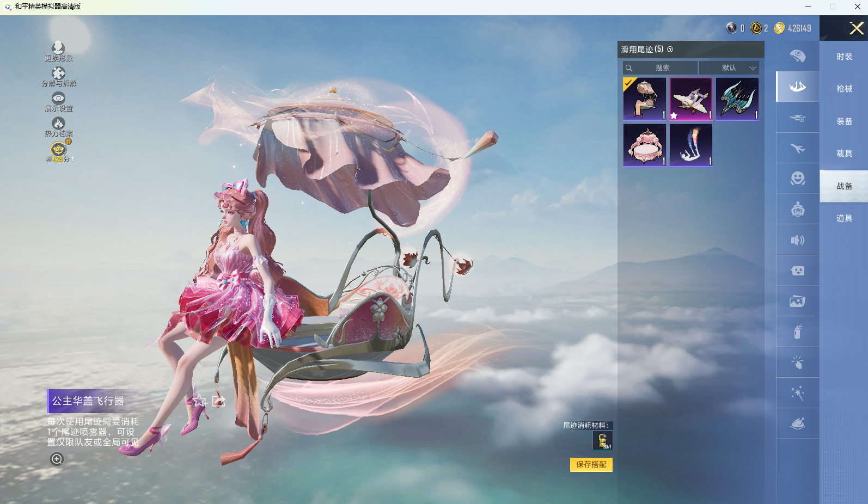The width and height of the screenshot is (868, 504).
Task: Click the 保存搭配 button
Action: [x=591, y=464]
